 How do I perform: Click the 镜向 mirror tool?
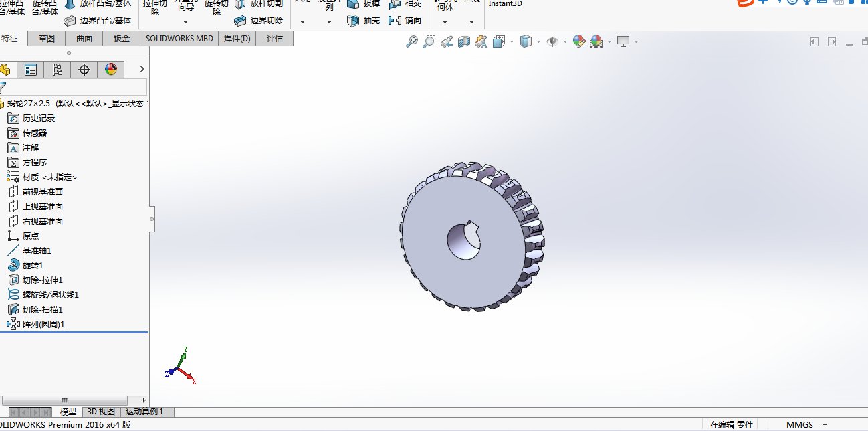(x=405, y=21)
